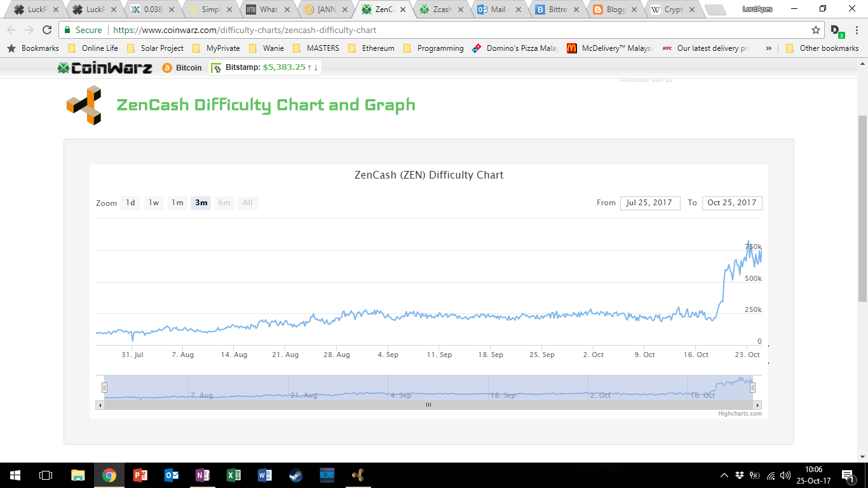This screenshot has width=868, height=488.
Task: Click the From date field
Action: pyautogui.click(x=650, y=203)
